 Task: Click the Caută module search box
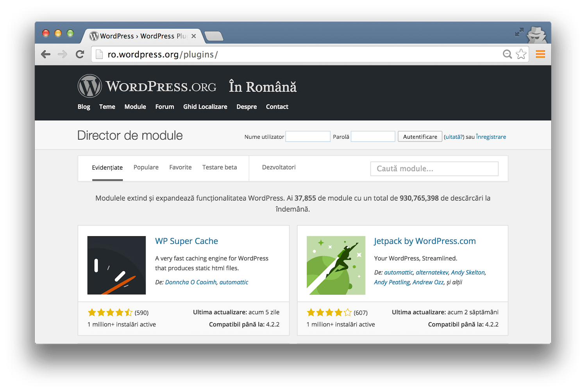point(434,169)
